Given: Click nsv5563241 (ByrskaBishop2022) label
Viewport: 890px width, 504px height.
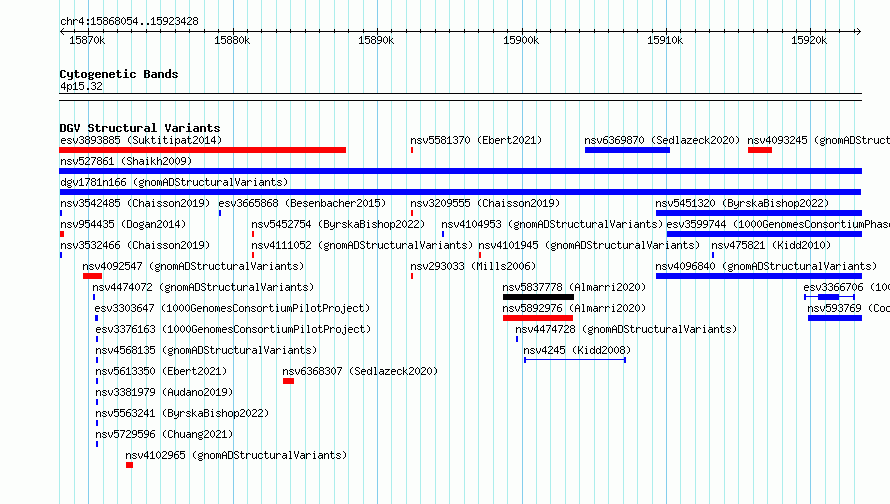Looking at the screenshot, I should (x=182, y=413).
